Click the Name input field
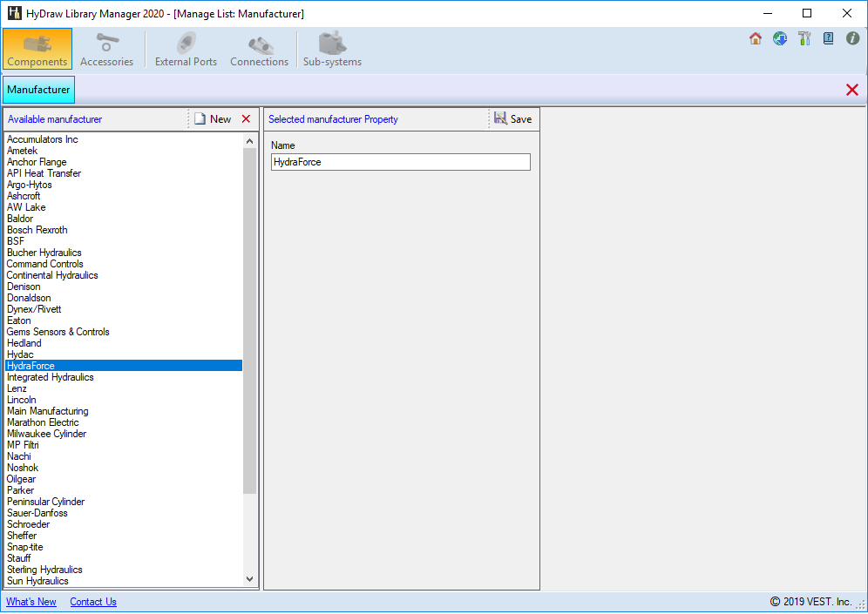The width and height of the screenshot is (868, 614). click(x=401, y=162)
